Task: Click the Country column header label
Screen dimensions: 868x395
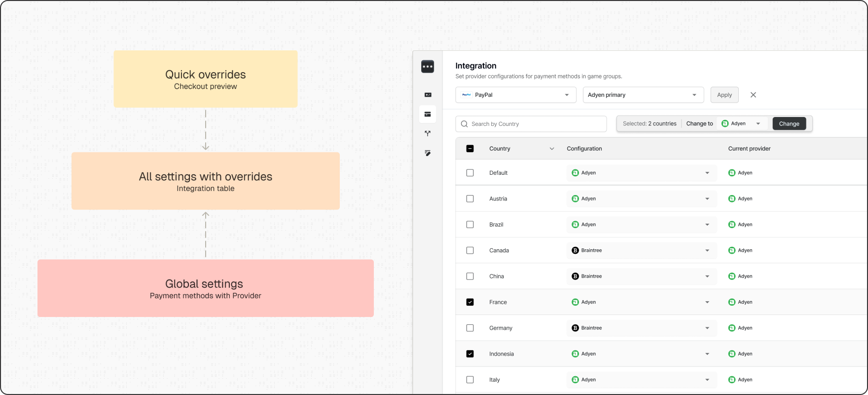Action: pyautogui.click(x=500, y=149)
